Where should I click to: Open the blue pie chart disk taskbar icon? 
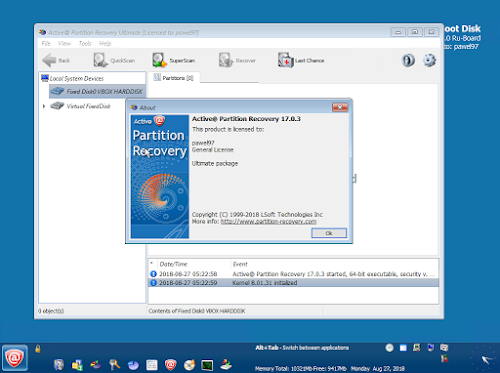click(x=133, y=365)
